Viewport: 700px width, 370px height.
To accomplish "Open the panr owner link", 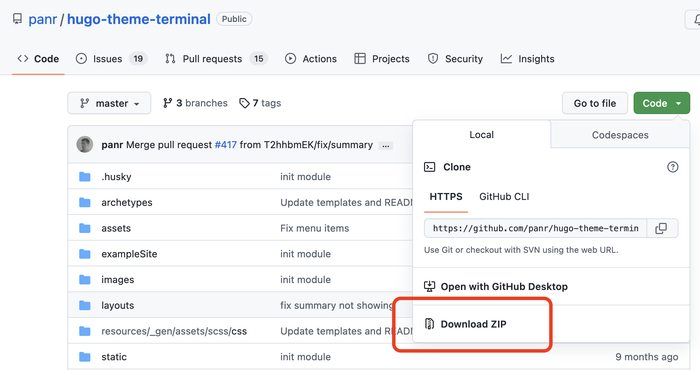I will (x=43, y=19).
